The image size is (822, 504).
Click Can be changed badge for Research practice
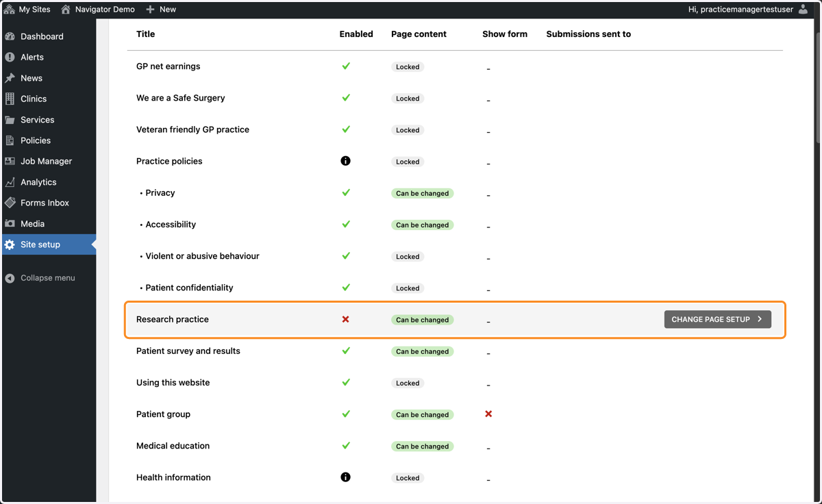[423, 320]
